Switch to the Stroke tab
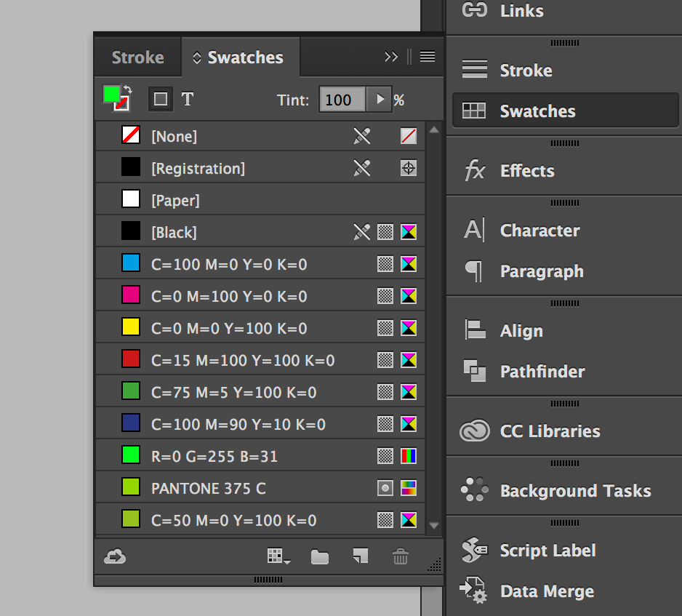The width and height of the screenshot is (682, 616). point(137,57)
